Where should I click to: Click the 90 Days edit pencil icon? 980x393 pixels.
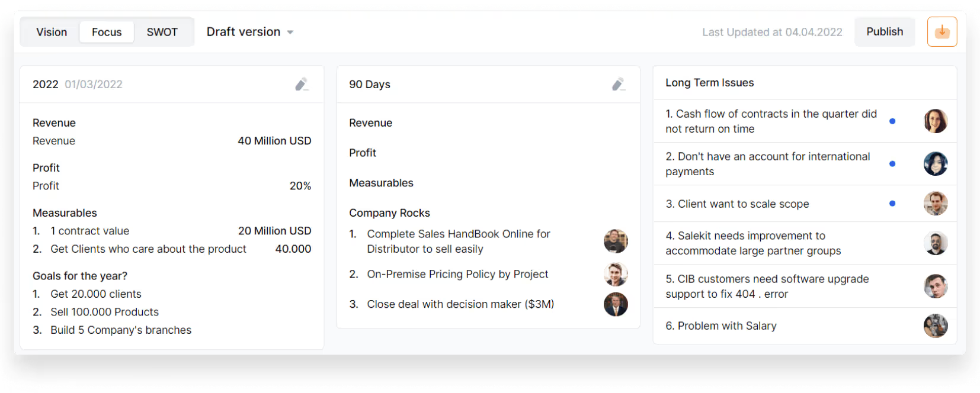pyautogui.click(x=618, y=85)
